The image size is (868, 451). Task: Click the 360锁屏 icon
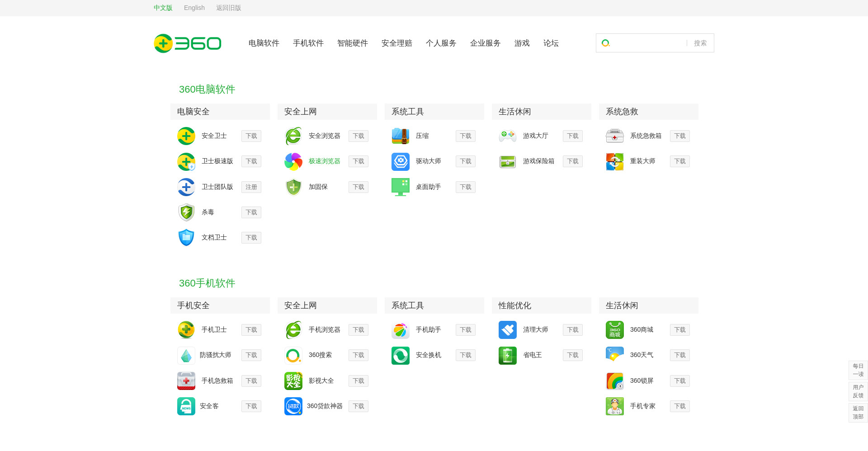[x=615, y=381]
